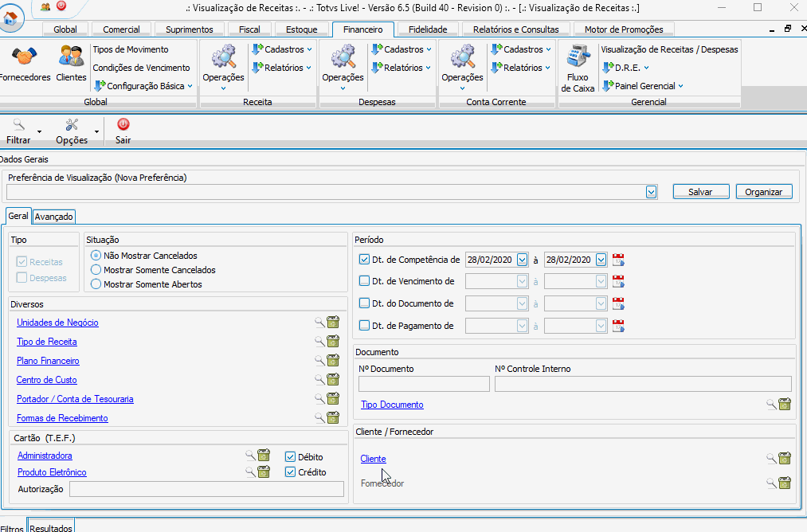Click the clear icon for Plano Financeiro

[x=334, y=360]
